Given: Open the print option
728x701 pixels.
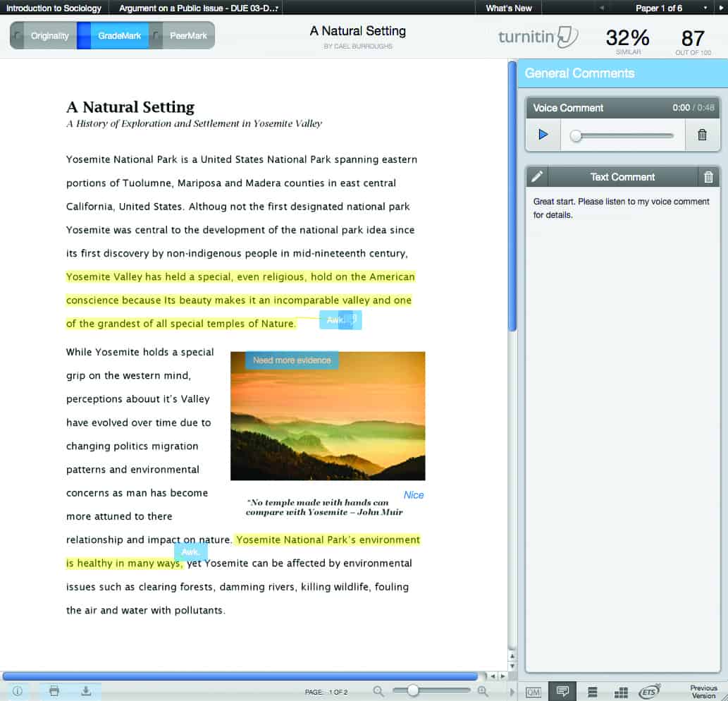Looking at the screenshot, I should 54,692.
